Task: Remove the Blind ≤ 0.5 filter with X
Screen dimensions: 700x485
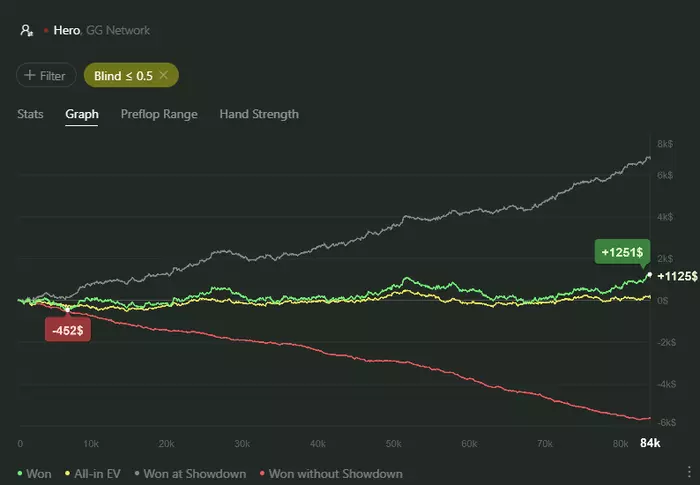Action: pos(163,75)
